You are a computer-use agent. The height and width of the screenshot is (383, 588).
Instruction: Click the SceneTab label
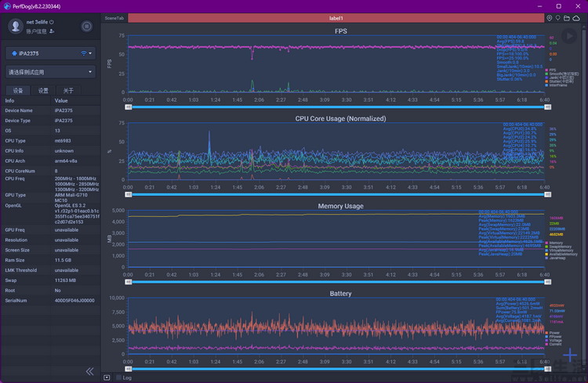tap(114, 18)
